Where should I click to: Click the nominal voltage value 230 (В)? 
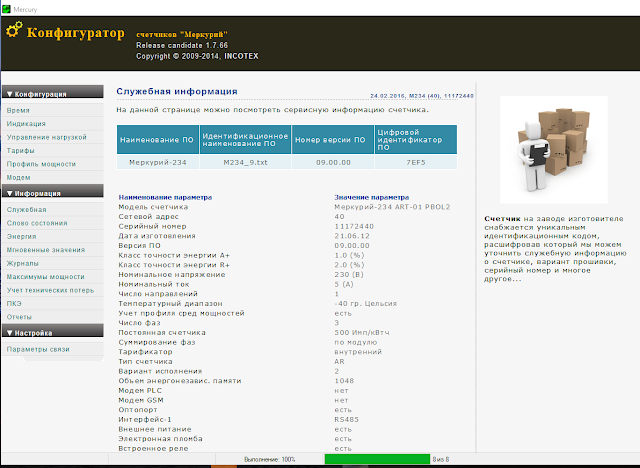tap(349, 275)
